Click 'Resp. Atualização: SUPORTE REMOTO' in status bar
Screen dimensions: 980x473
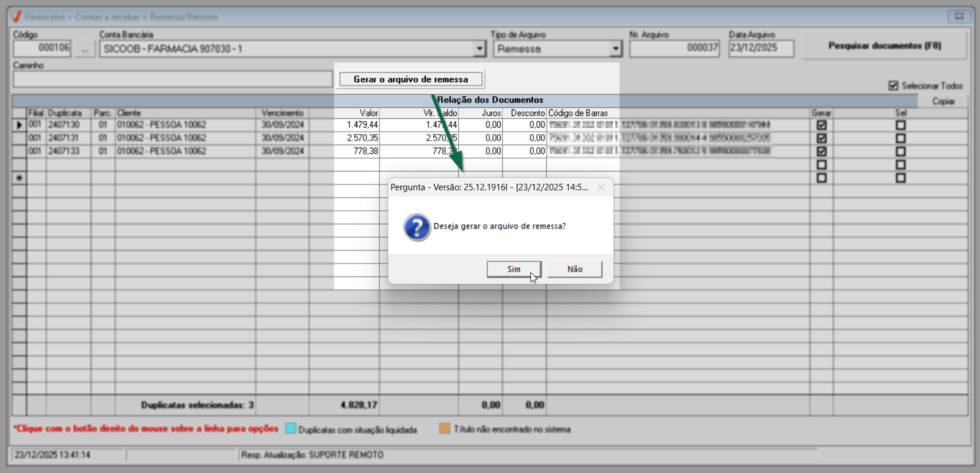tap(313, 455)
